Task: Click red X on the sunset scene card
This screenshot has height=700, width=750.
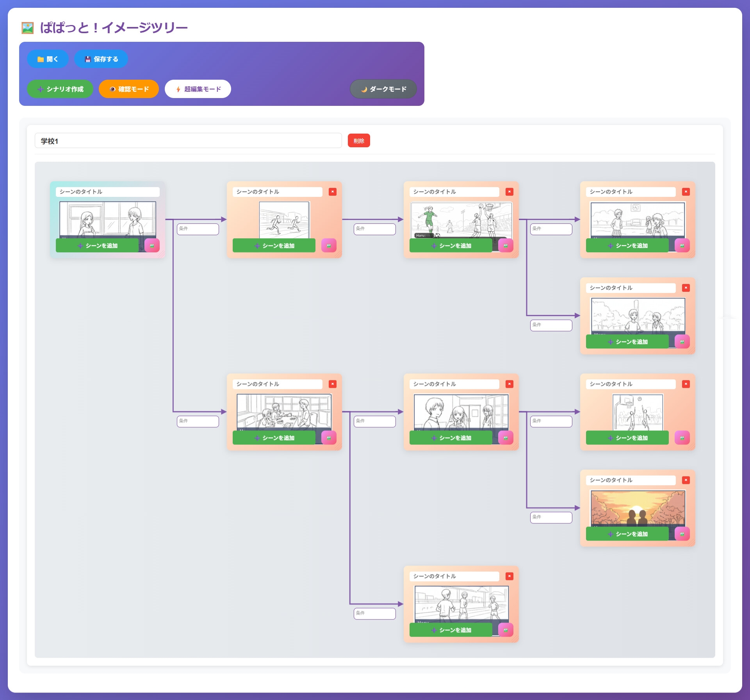Action: point(686,480)
